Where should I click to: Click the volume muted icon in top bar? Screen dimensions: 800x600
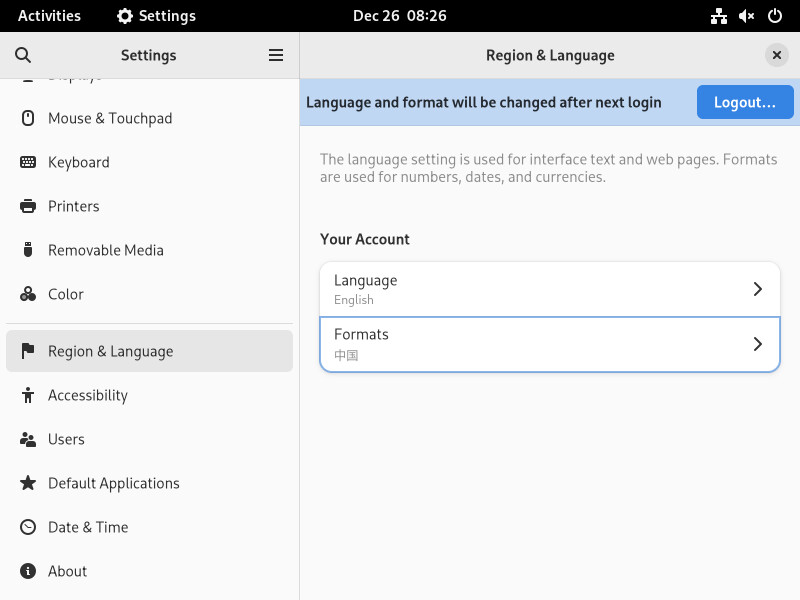tap(747, 16)
